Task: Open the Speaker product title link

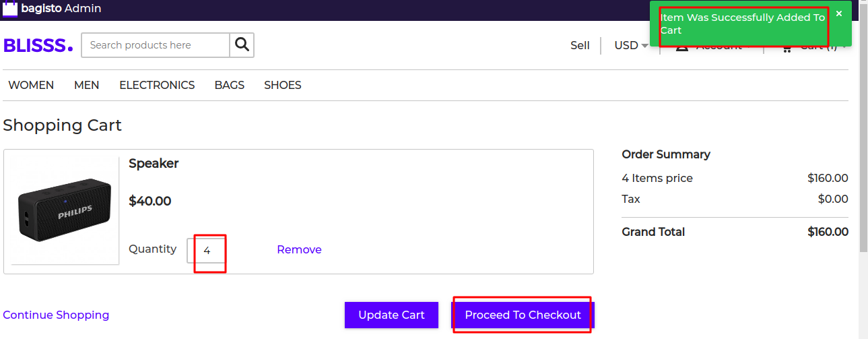Action: click(154, 163)
